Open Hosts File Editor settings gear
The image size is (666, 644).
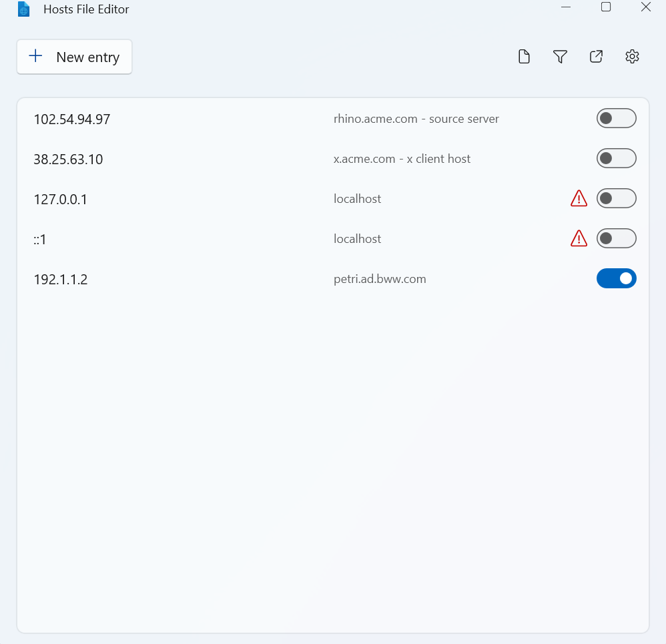point(632,56)
